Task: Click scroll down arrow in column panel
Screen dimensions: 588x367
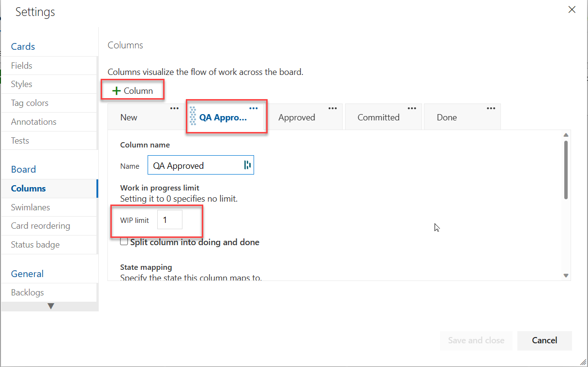Action: [x=566, y=275]
